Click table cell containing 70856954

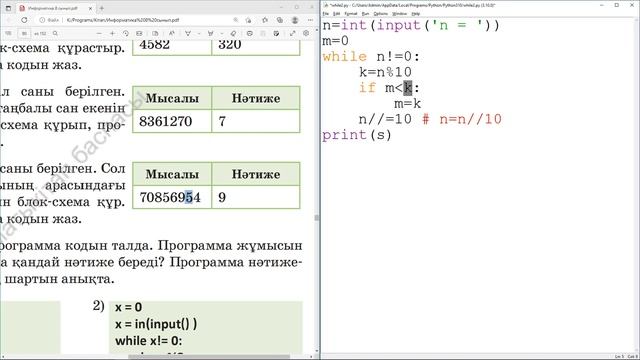[x=172, y=197]
